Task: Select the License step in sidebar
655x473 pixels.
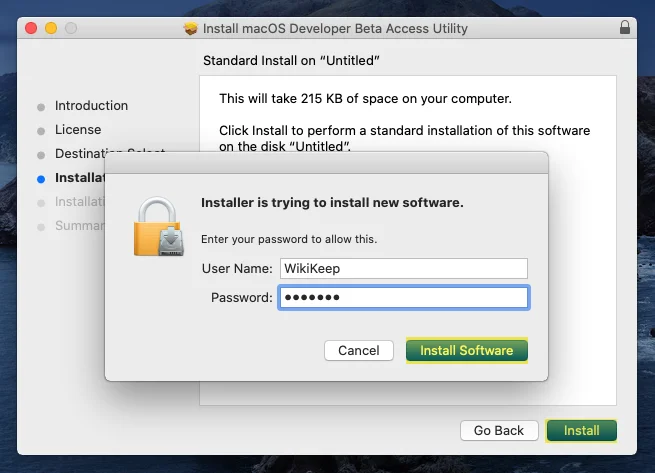Action: pos(78,130)
